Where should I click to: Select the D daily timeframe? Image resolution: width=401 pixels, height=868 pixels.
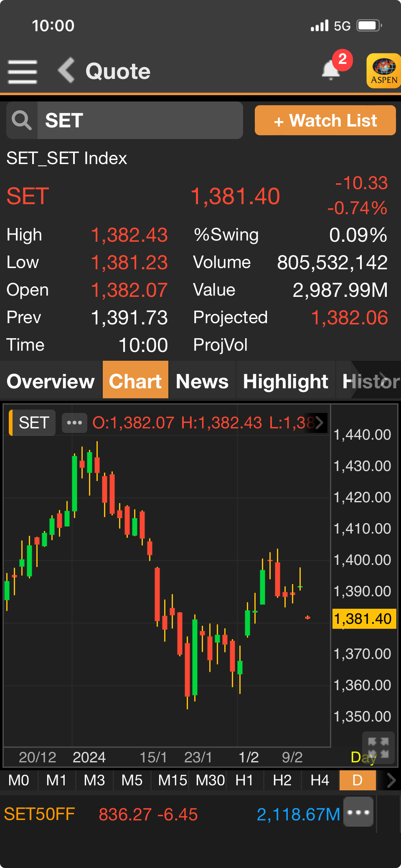pyautogui.click(x=358, y=780)
